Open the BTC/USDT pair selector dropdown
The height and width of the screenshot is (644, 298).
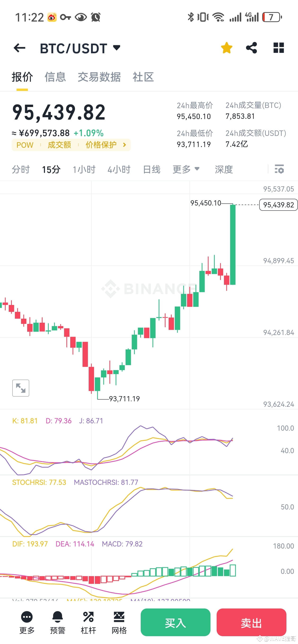tap(80, 48)
